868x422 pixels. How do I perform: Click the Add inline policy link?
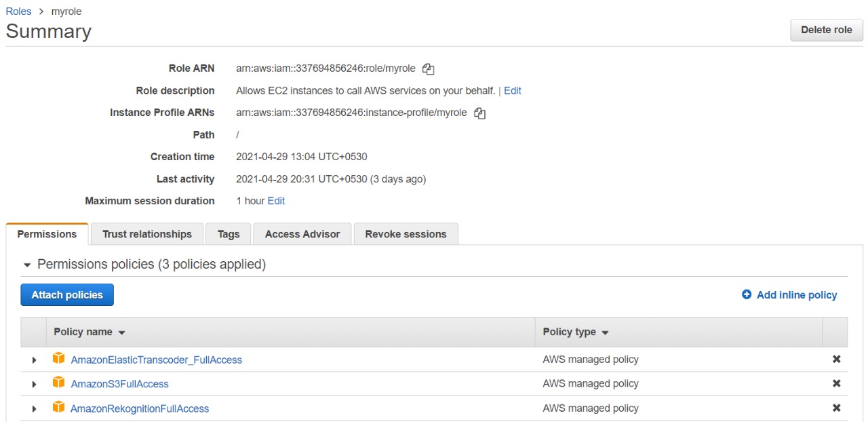click(x=797, y=294)
